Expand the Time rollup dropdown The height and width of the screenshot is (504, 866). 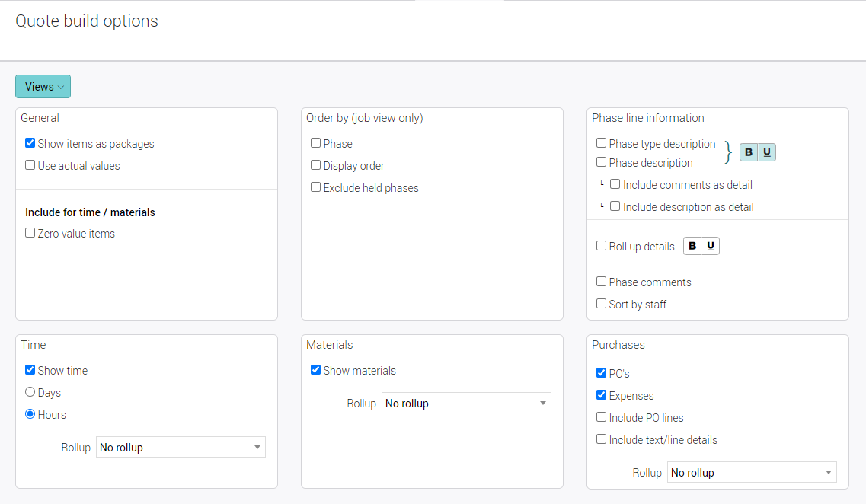pos(181,448)
